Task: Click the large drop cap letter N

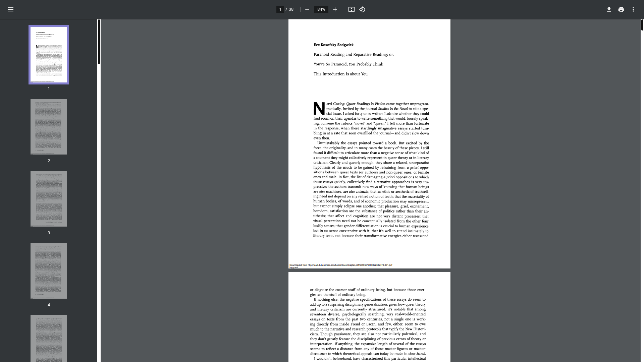Action: (x=319, y=109)
